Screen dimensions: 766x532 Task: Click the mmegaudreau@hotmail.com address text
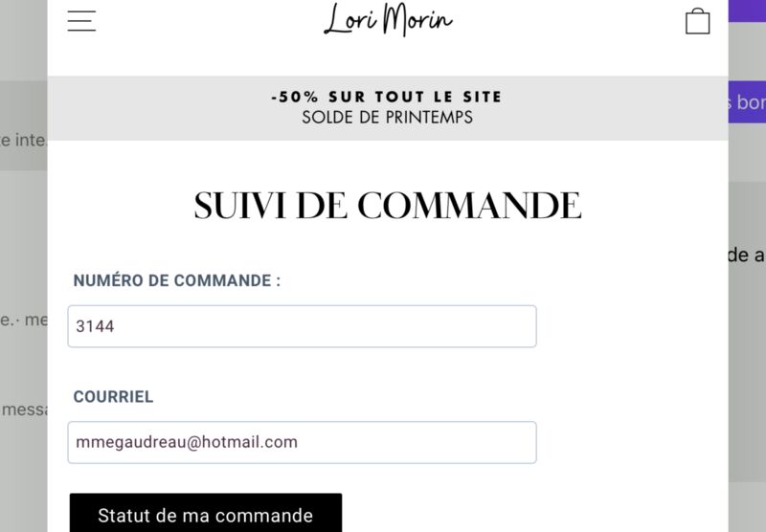(187, 442)
